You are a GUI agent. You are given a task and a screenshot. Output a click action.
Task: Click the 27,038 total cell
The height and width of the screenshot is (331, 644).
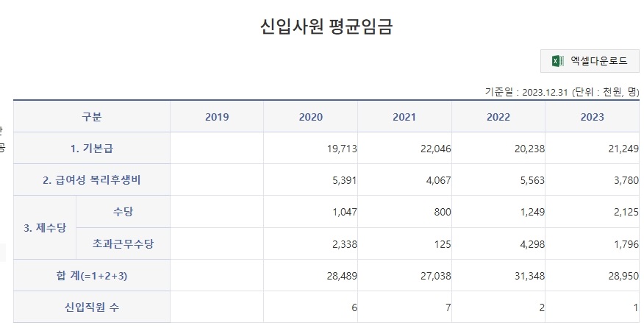404,275
